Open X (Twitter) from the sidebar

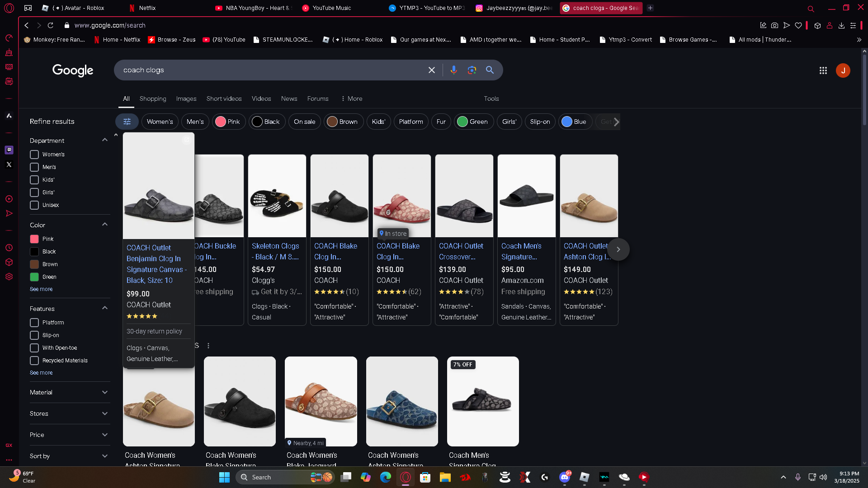[x=9, y=164]
